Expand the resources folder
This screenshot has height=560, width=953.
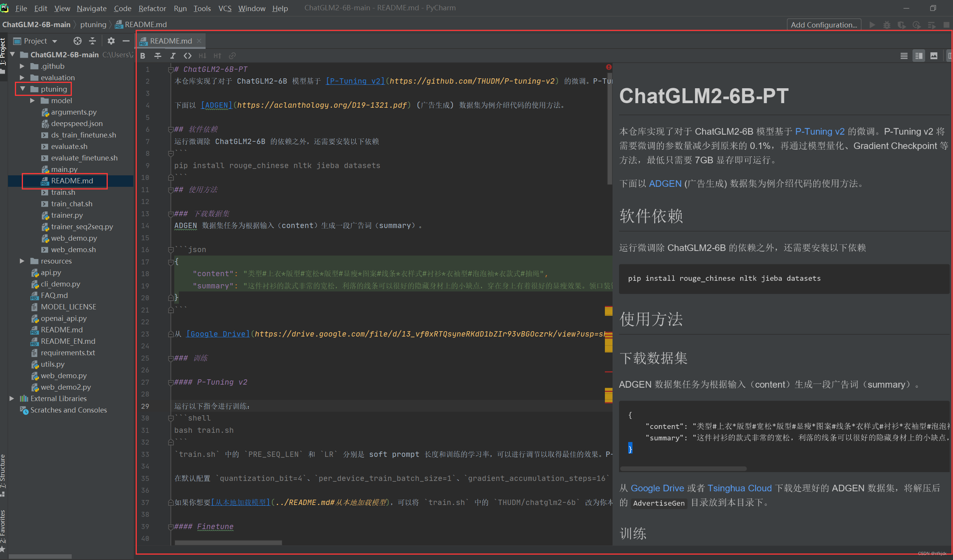coord(22,261)
